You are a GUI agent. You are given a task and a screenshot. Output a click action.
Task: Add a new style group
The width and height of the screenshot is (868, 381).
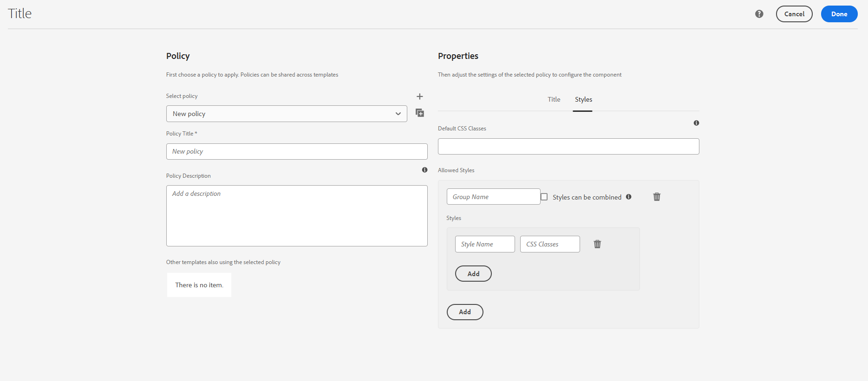(x=464, y=312)
